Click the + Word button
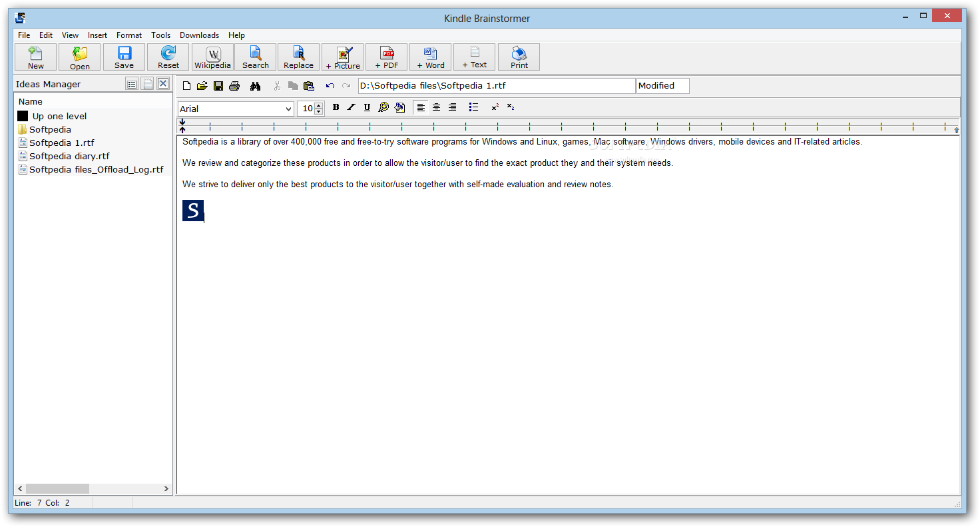The height and width of the screenshot is (527, 980). click(431, 57)
